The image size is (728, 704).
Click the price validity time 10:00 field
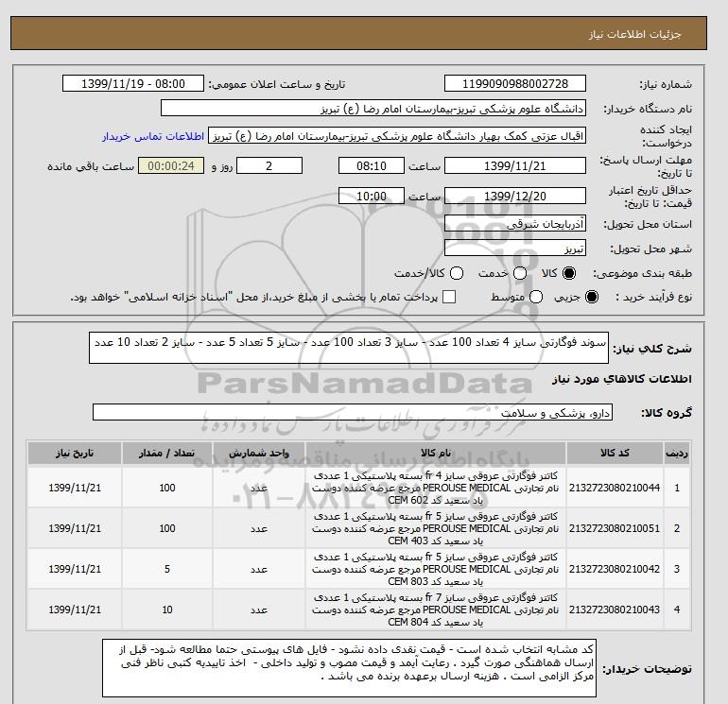pos(371,196)
